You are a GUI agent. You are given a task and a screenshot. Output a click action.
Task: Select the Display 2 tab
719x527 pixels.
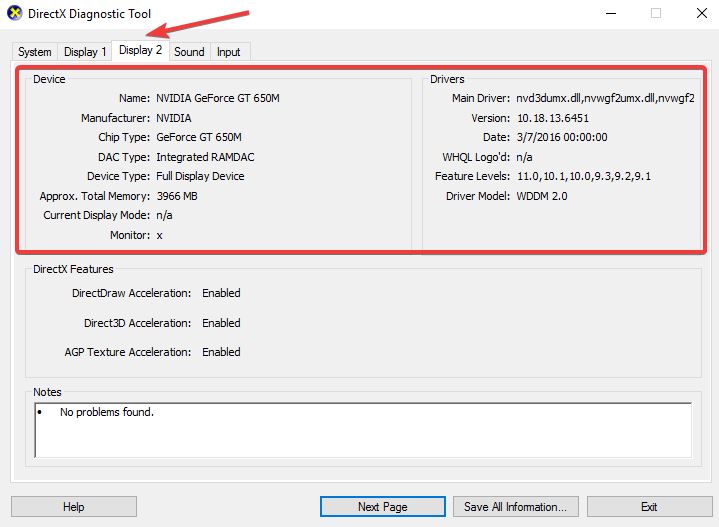(x=139, y=50)
